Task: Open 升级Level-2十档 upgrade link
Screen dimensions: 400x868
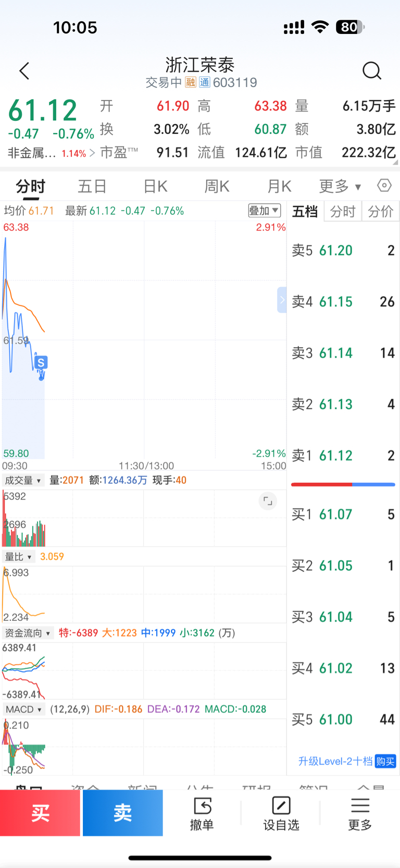Action: [335, 761]
